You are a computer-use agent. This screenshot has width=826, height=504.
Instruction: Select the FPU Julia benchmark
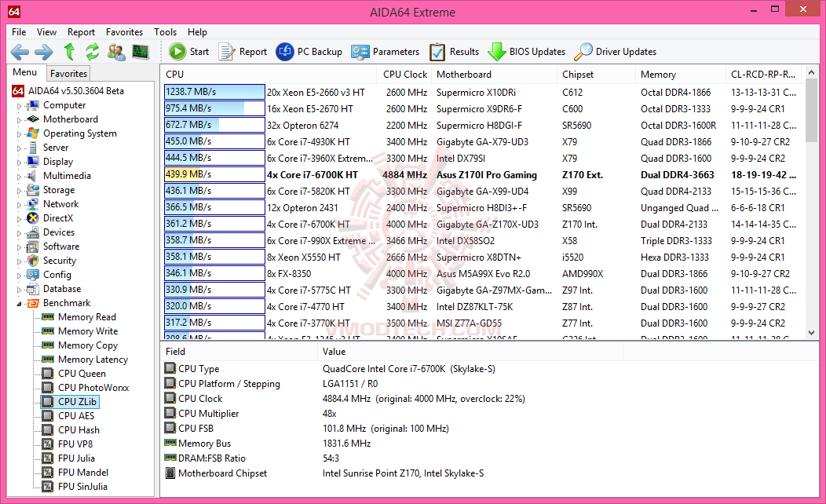click(76, 458)
